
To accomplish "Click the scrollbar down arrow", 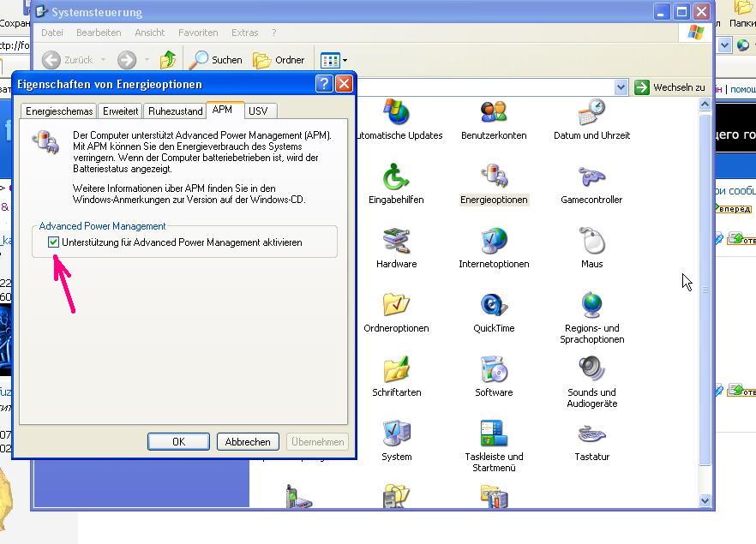I will (x=705, y=500).
